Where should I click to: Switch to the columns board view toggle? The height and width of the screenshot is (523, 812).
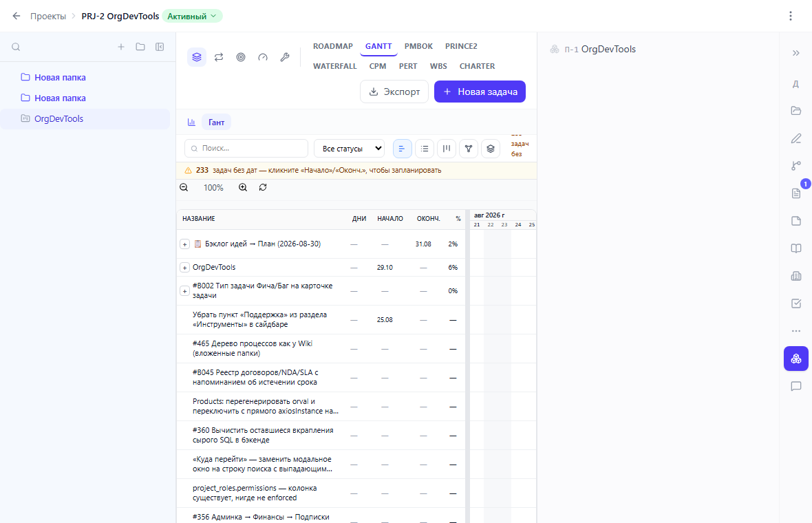[x=447, y=149]
